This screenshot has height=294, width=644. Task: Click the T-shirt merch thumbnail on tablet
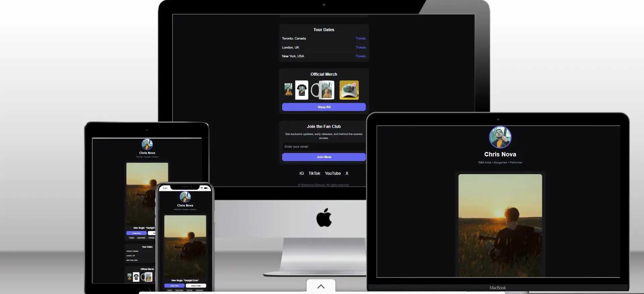(x=136, y=277)
